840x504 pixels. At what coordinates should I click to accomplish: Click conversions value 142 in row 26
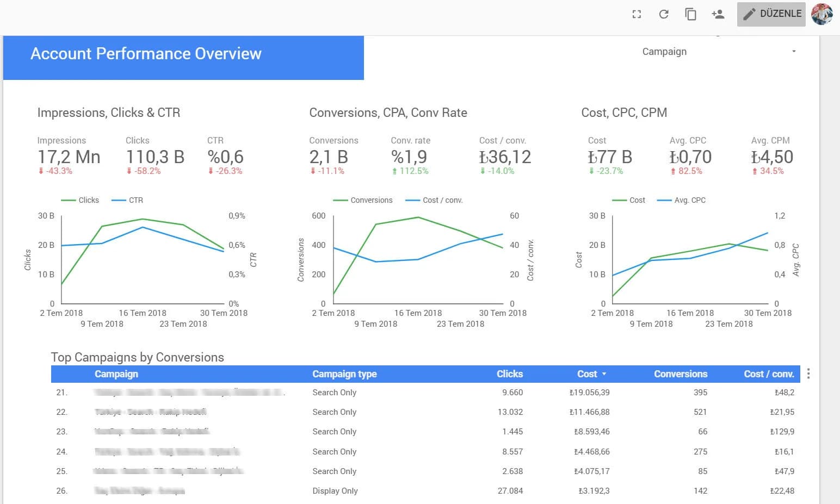tap(700, 491)
